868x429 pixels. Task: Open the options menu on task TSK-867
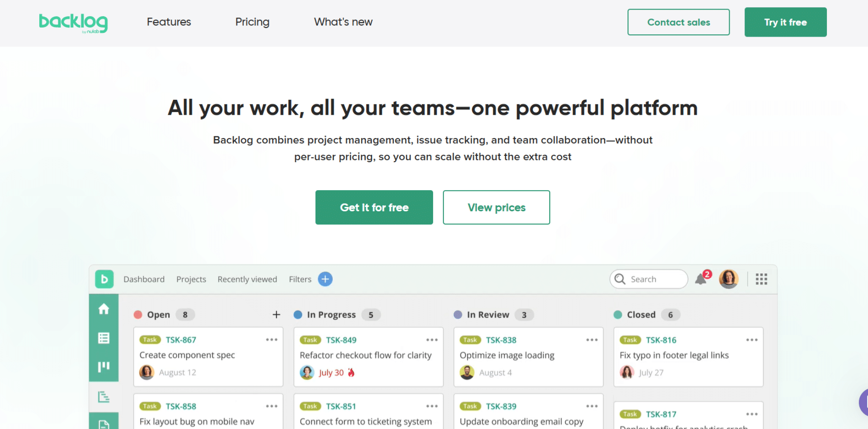[272, 340]
